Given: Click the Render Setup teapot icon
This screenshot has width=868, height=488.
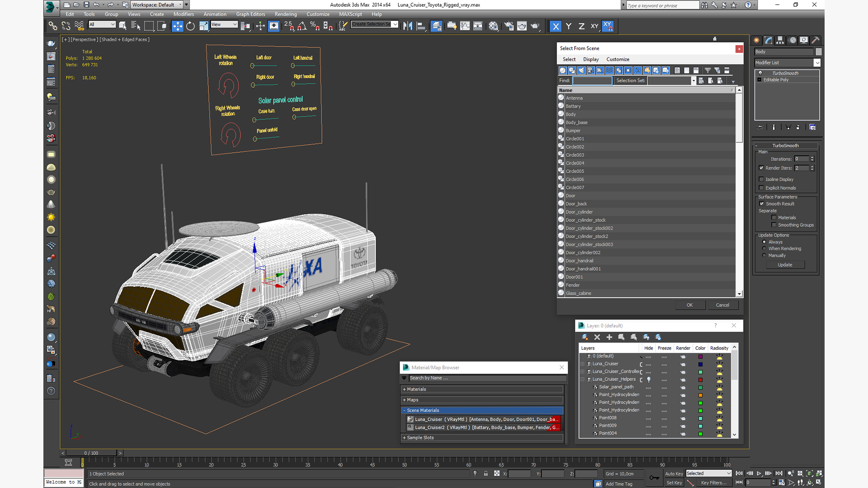Looking at the screenshot, I should click(x=509, y=26).
